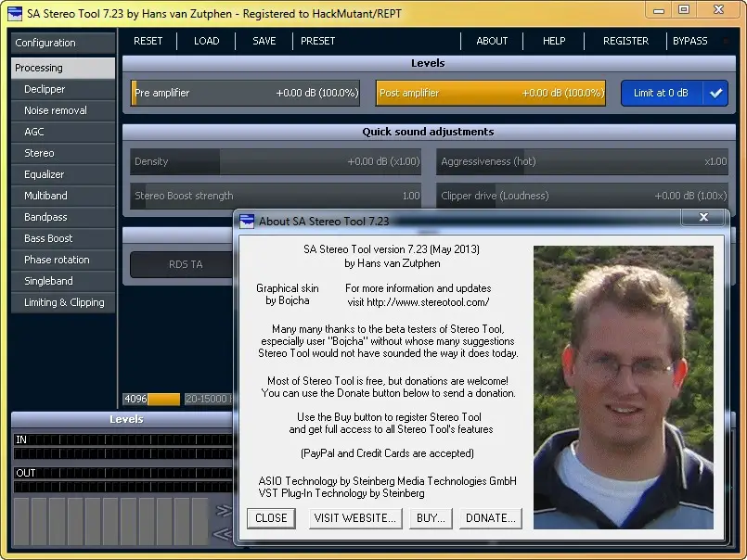Open the Bass Boost page
Screen dimensions: 747x560
(x=63, y=238)
